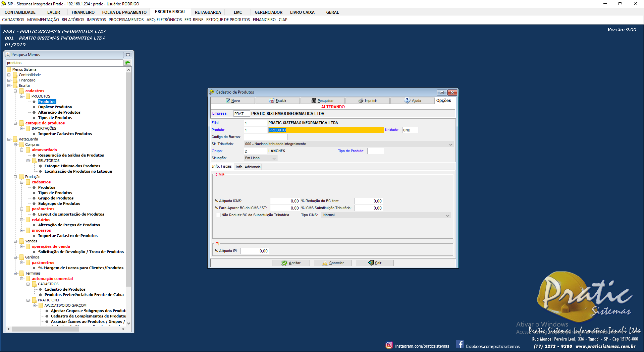644x352 pixels.
Task: Click the Ajuda help icon
Action: [x=407, y=101]
